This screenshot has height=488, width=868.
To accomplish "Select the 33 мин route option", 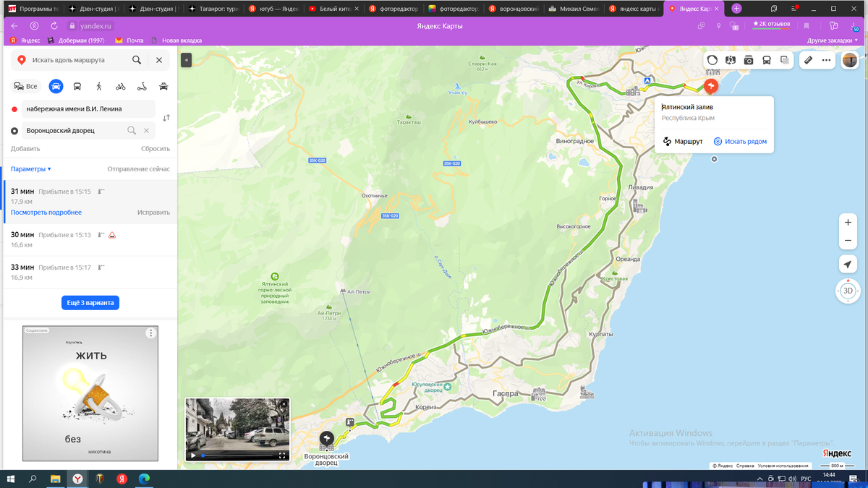I will (90, 272).
